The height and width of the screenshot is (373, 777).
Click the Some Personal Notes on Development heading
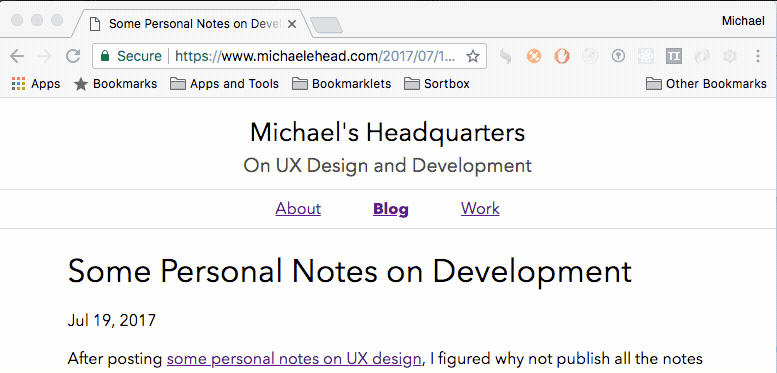[350, 271]
